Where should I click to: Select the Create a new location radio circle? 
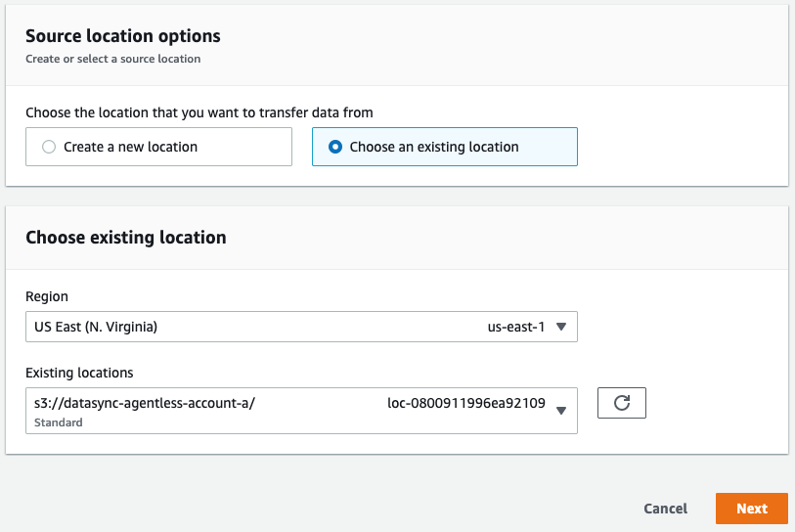[x=49, y=147]
